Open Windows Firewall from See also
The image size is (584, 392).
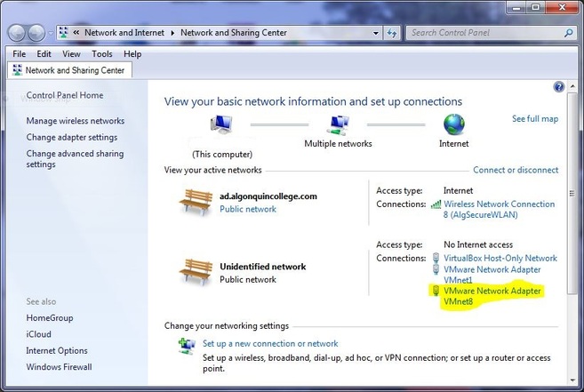pos(59,366)
